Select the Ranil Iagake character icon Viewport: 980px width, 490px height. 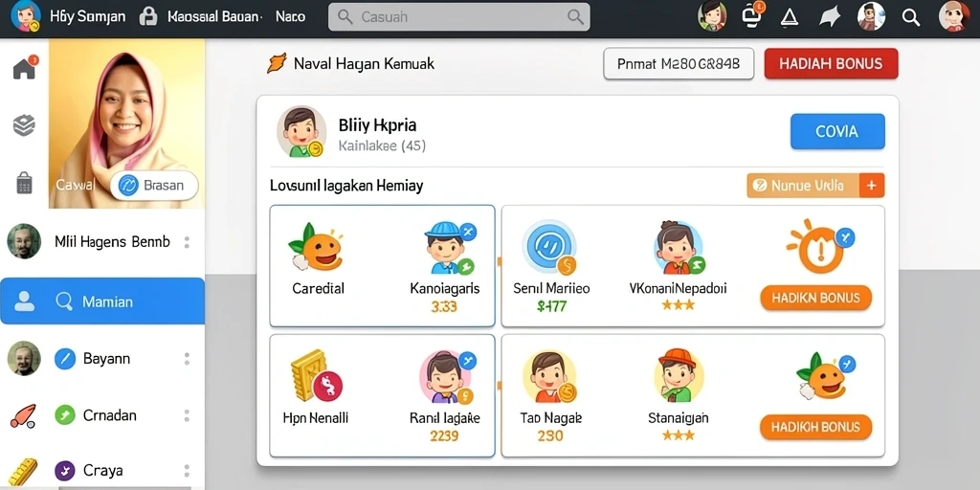click(x=447, y=377)
